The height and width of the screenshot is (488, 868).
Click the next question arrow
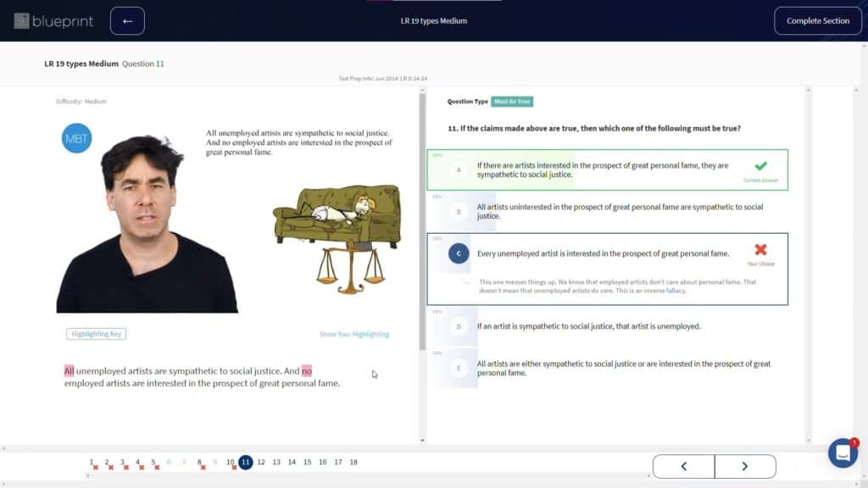[745, 466]
